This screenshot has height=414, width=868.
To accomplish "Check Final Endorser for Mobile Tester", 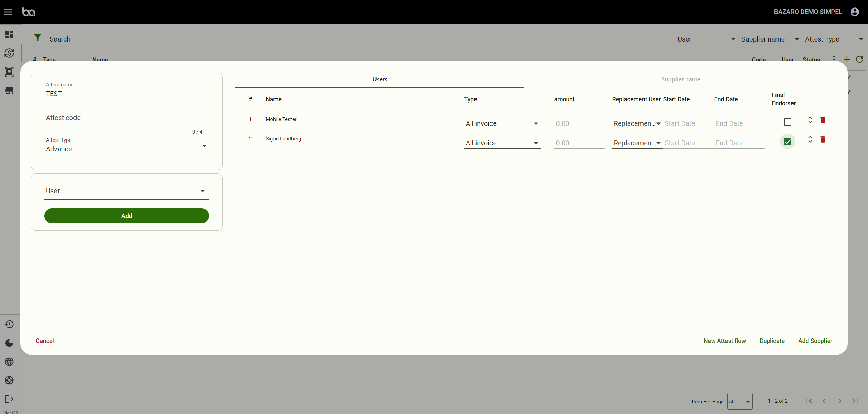I will (787, 122).
